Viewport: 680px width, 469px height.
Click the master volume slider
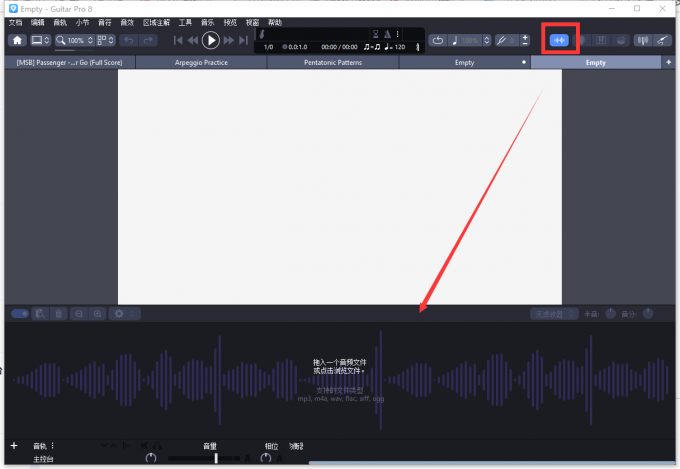(x=216, y=458)
